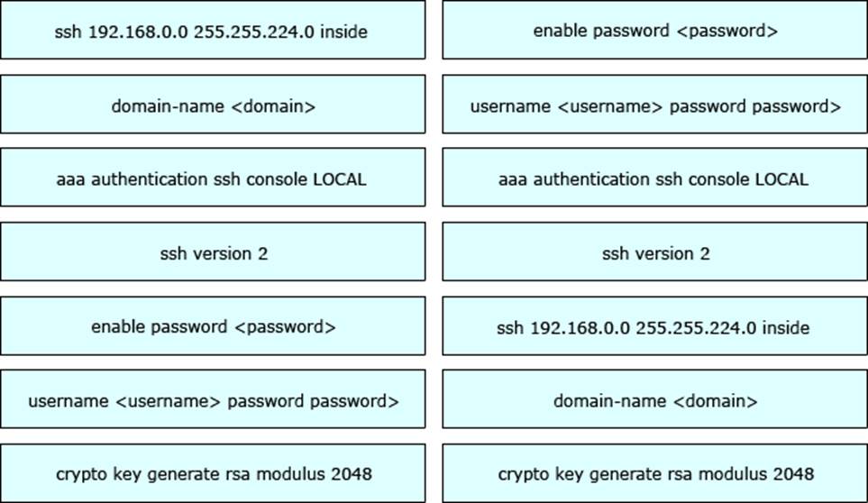This screenshot has height=503, width=868.
Task: Click left column's crypto key generate rsa box
Action: tap(213, 473)
